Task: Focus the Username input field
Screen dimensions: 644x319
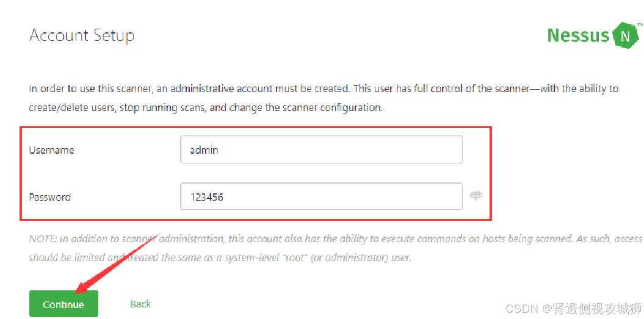Action: pos(321,150)
